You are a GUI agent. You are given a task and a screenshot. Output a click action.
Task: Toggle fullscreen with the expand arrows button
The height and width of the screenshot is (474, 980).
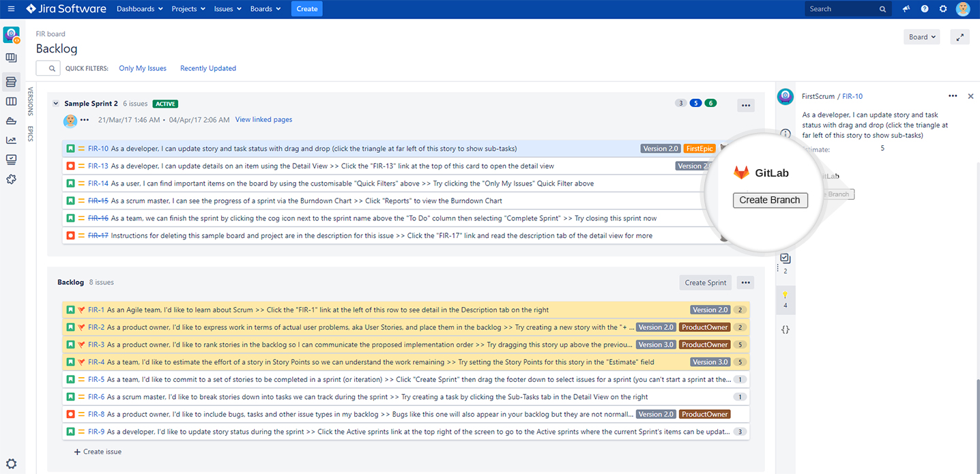[x=960, y=38]
